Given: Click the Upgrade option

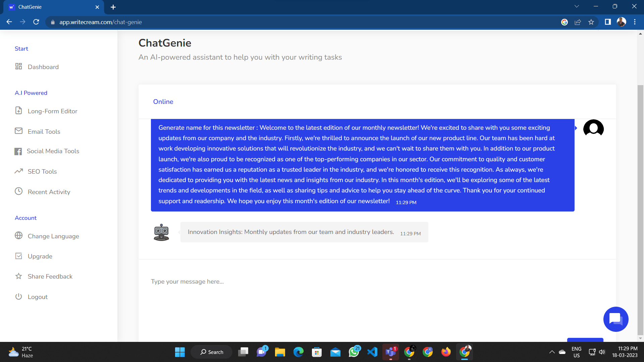Looking at the screenshot, I should [40, 256].
